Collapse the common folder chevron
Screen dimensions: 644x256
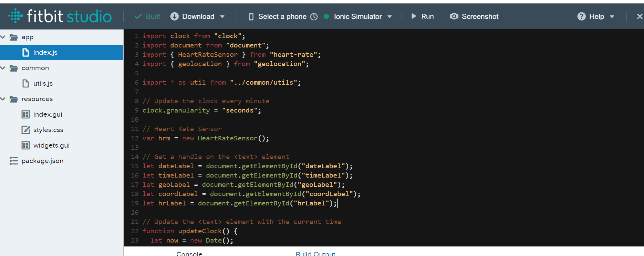[3, 68]
